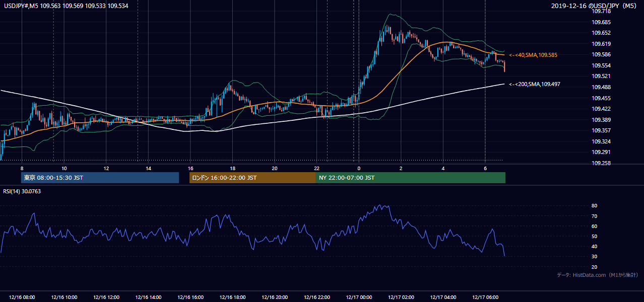Click price level 109.389 on axis

[601, 120]
